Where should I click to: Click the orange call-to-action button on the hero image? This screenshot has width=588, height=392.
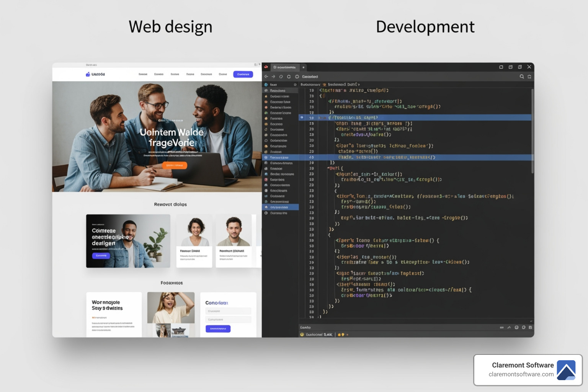point(175,165)
